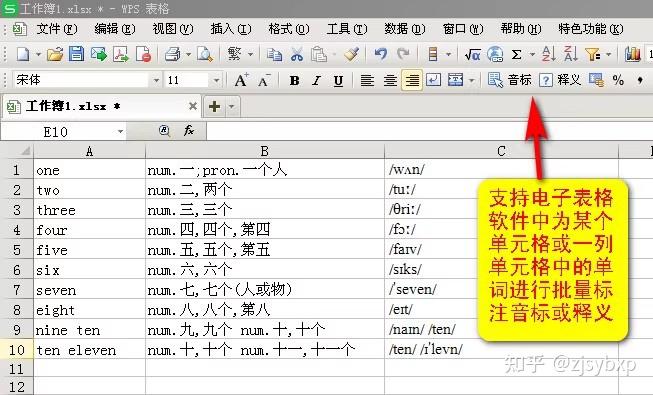Click the Merge cells icon

(455, 80)
